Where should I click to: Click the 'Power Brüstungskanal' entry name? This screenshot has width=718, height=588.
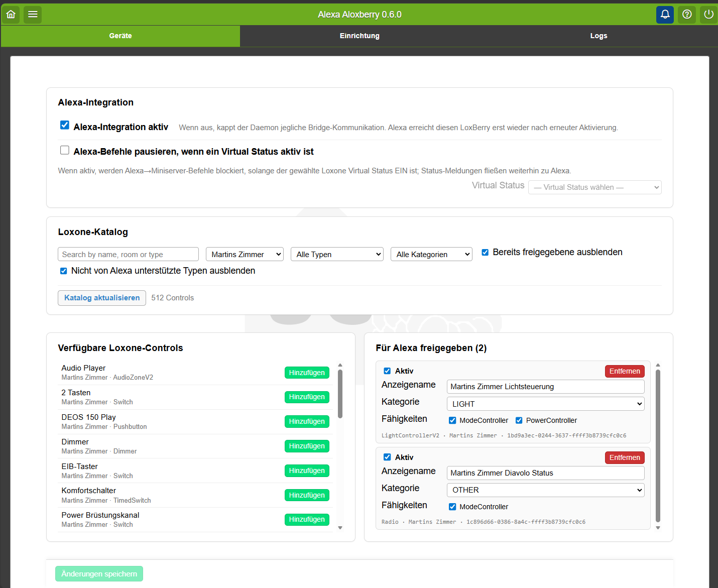pyautogui.click(x=100, y=515)
